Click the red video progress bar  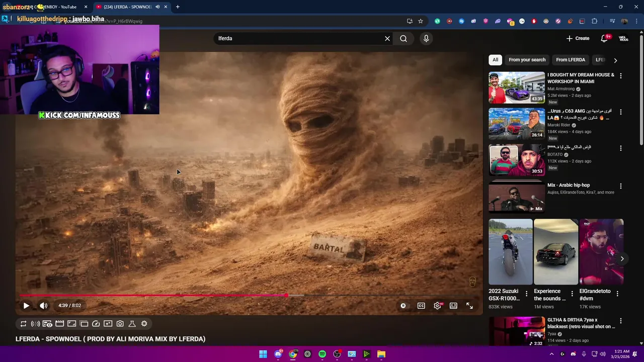tap(153, 295)
